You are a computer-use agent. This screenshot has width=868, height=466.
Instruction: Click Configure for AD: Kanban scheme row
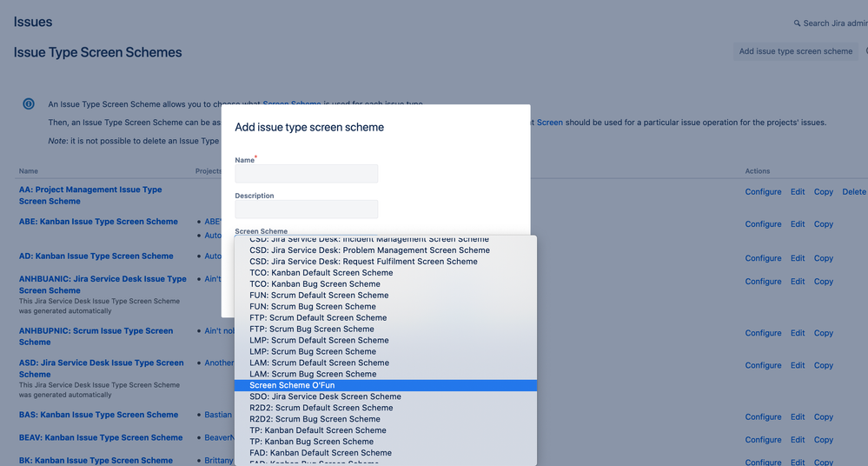[763, 258]
